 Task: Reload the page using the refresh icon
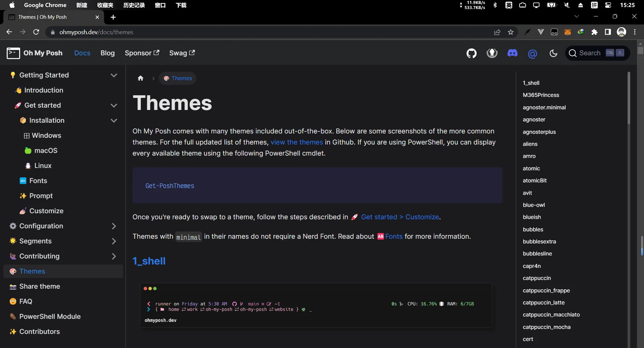36,32
